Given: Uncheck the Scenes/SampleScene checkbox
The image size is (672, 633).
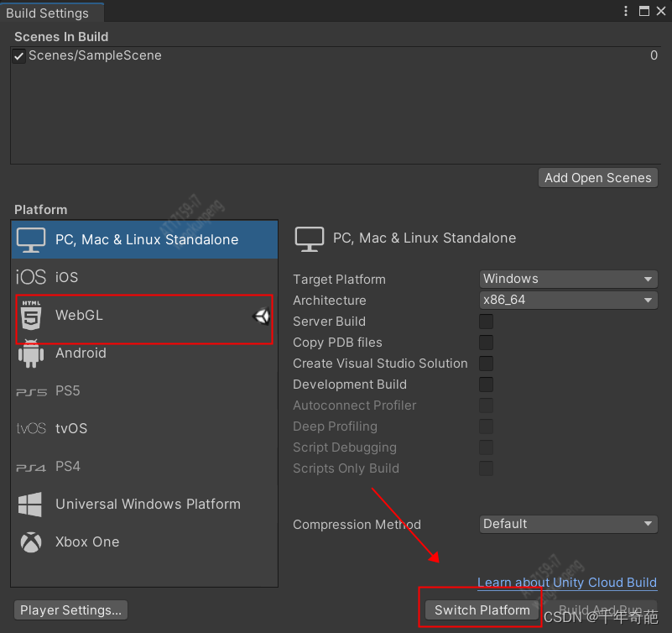Looking at the screenshot, I should [18, 56].
